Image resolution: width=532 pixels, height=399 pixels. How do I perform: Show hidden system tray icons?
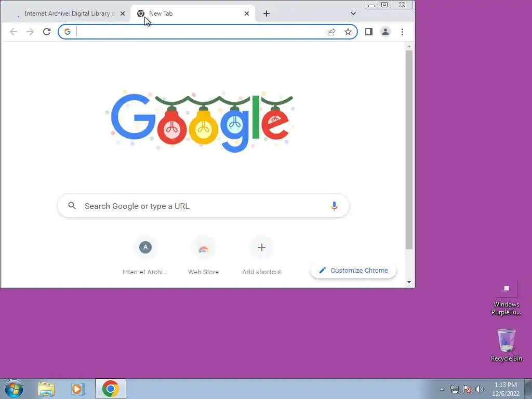(x=442, y=389)
